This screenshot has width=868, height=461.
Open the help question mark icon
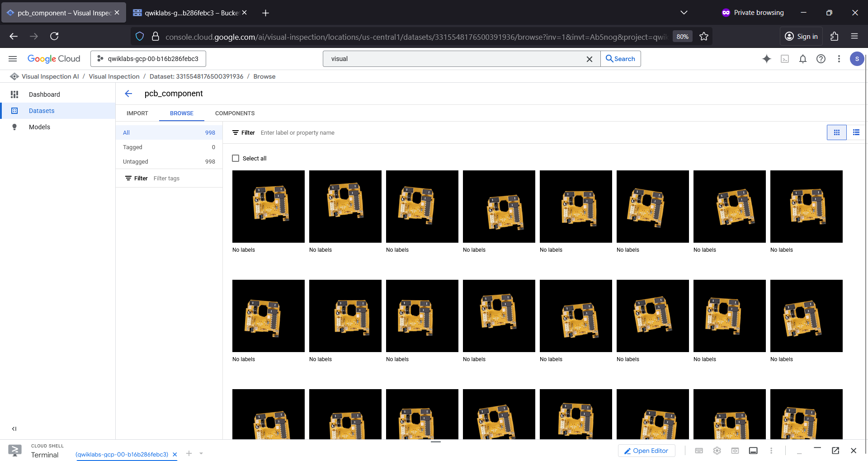pos(821,59)
